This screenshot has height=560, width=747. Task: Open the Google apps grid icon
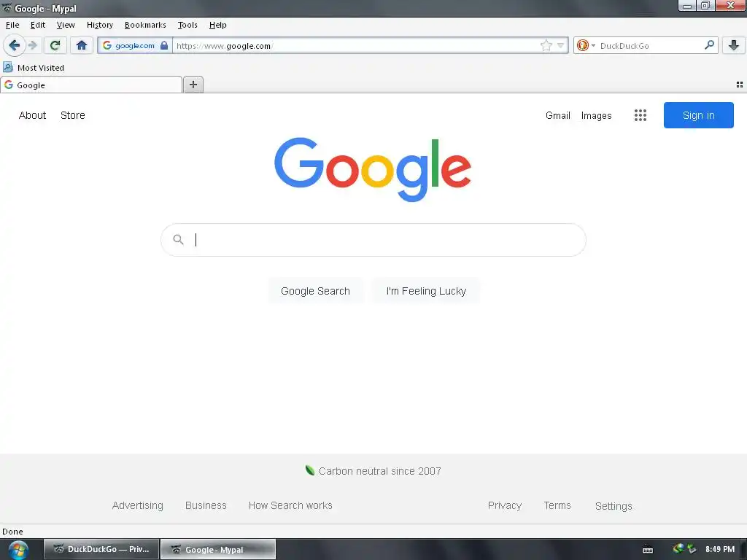point(640,115)
